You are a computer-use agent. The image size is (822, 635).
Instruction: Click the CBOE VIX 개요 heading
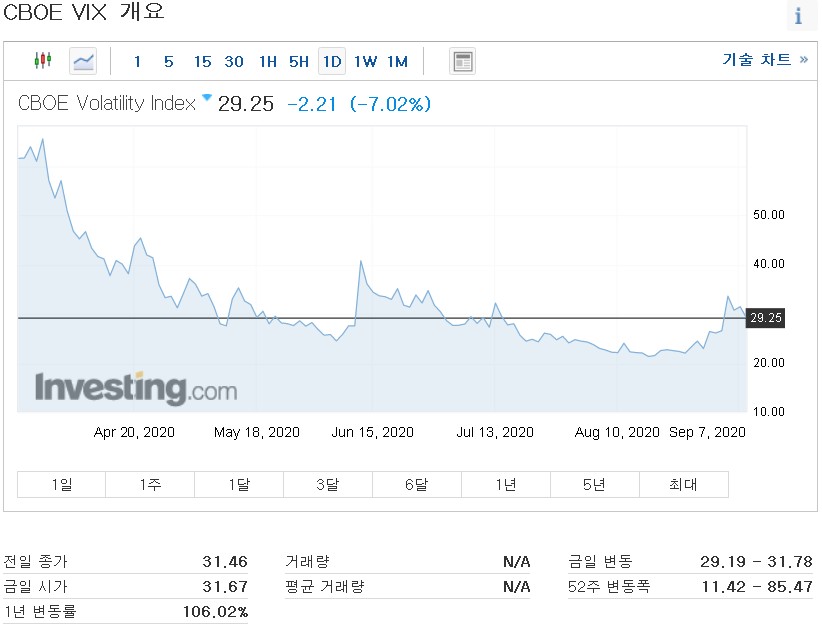point(84,12)
